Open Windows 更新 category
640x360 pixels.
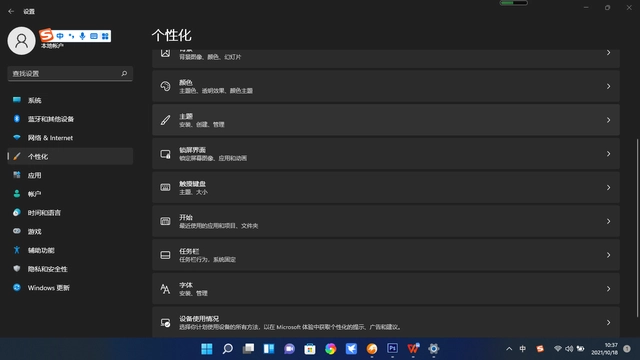(70, 288)
